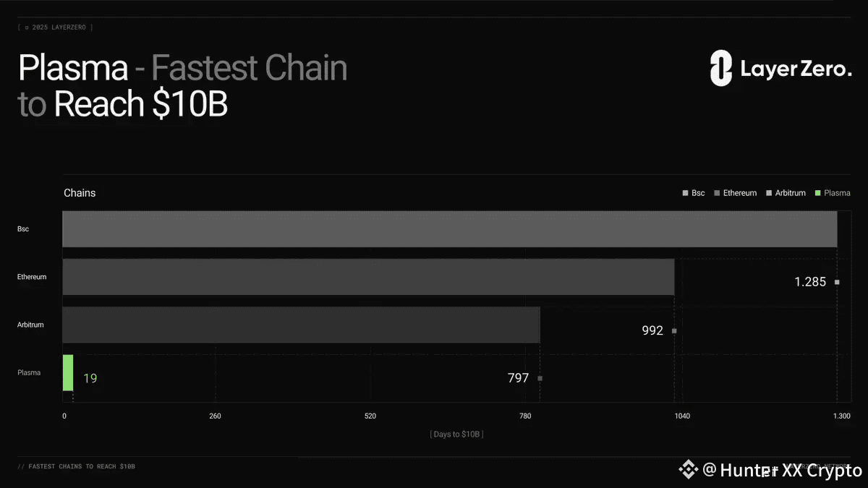Screen dimensions: 868x488
Task: Select the green Plasma bar
Action: (x=68, y=372)
